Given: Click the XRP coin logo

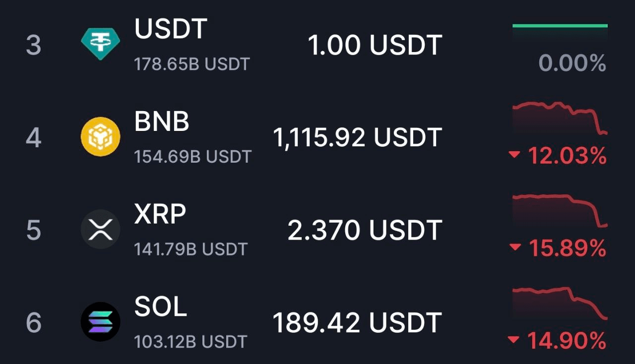Looking at the screenshot, I should point(101,230).
